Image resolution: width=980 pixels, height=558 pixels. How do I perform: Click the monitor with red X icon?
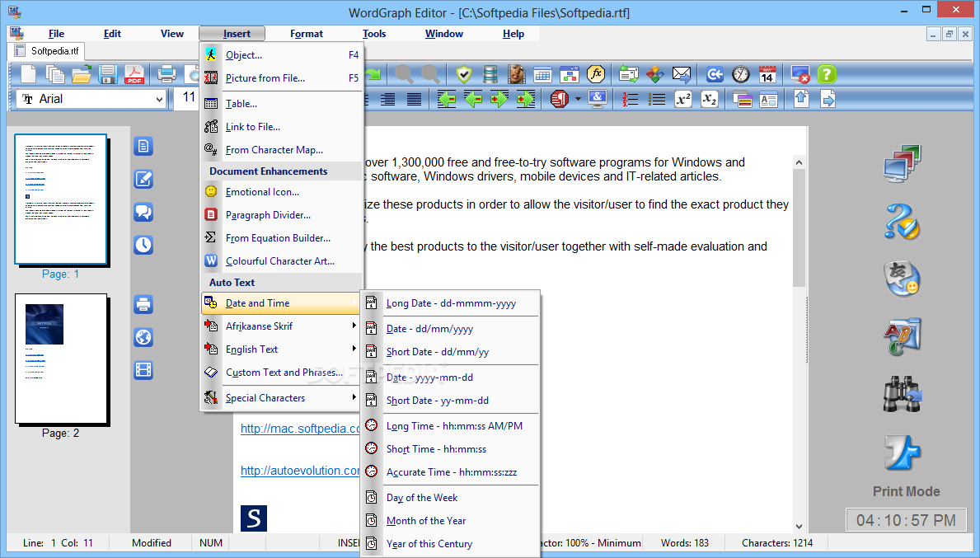coord(800,74)
